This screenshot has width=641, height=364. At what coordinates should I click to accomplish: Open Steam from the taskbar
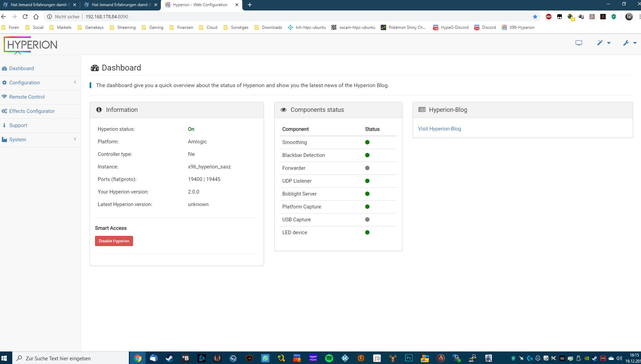[169, 358]
